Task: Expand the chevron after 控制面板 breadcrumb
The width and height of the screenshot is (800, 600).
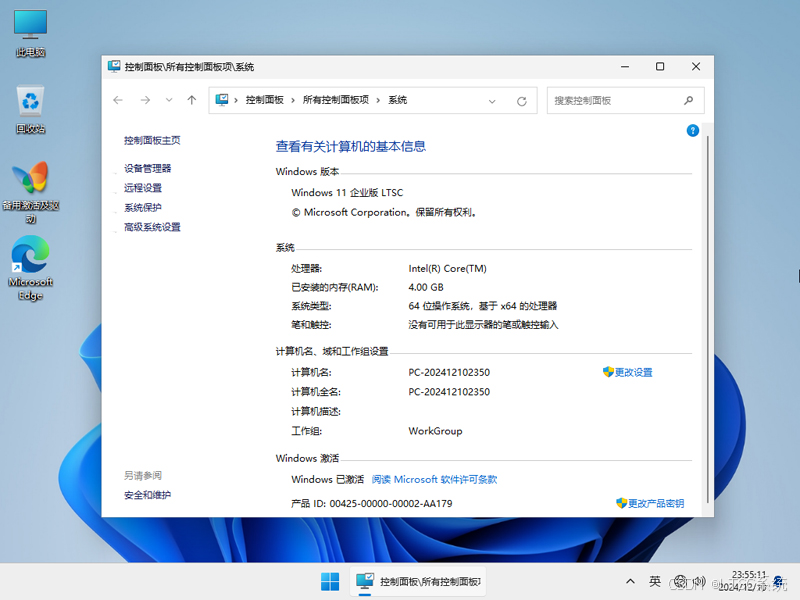Action: [293, 101]
